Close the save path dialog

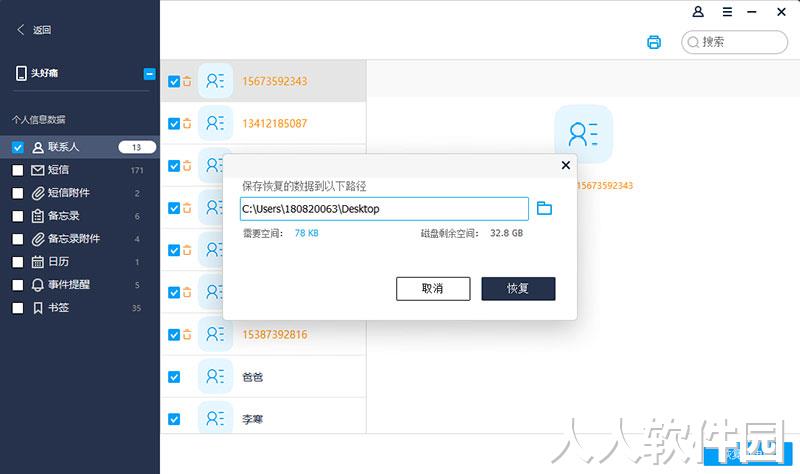565,165
